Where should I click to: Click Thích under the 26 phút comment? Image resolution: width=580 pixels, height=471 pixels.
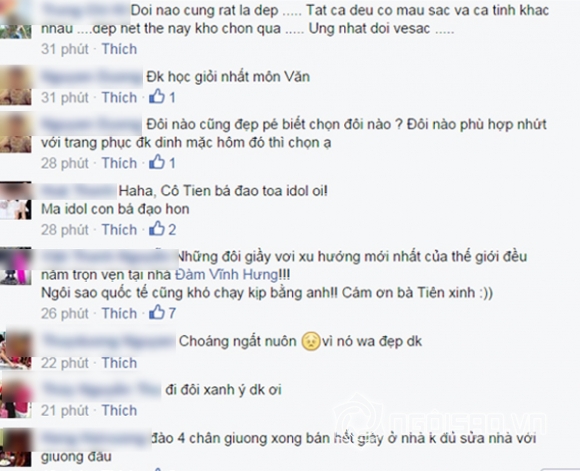pos(119,313)
